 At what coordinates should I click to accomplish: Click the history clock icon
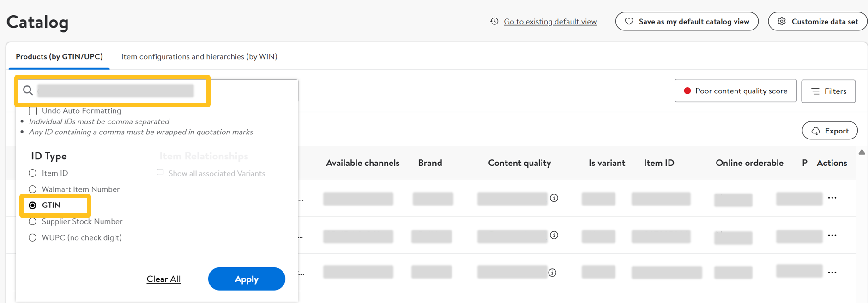pos(494,21)
